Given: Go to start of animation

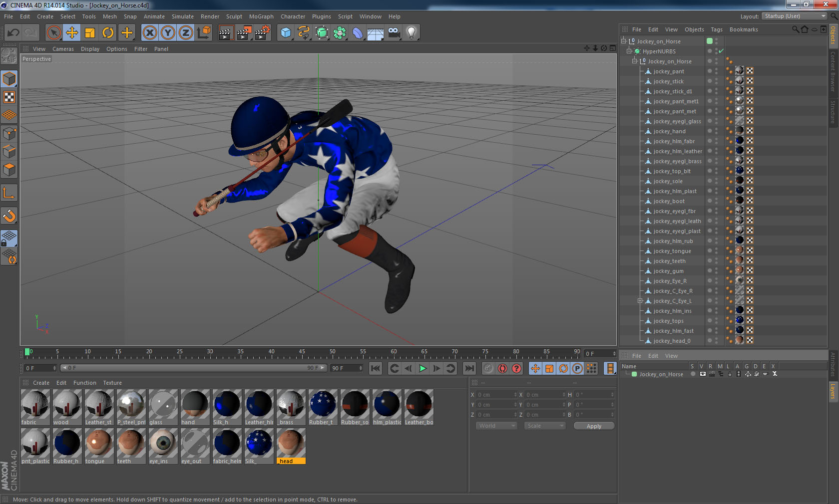Looking at the screenshot, I should click(x=376, y=368).
